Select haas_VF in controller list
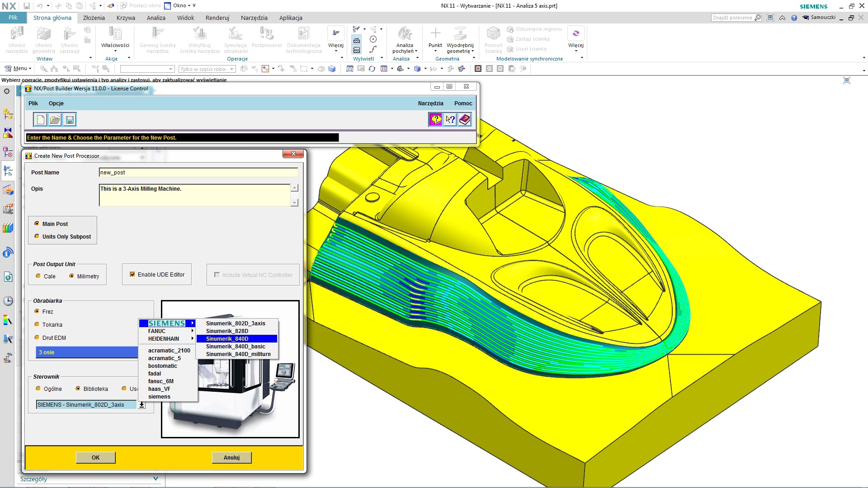The height and width of the screenshot is (488, 868). [x=159, y=389]
